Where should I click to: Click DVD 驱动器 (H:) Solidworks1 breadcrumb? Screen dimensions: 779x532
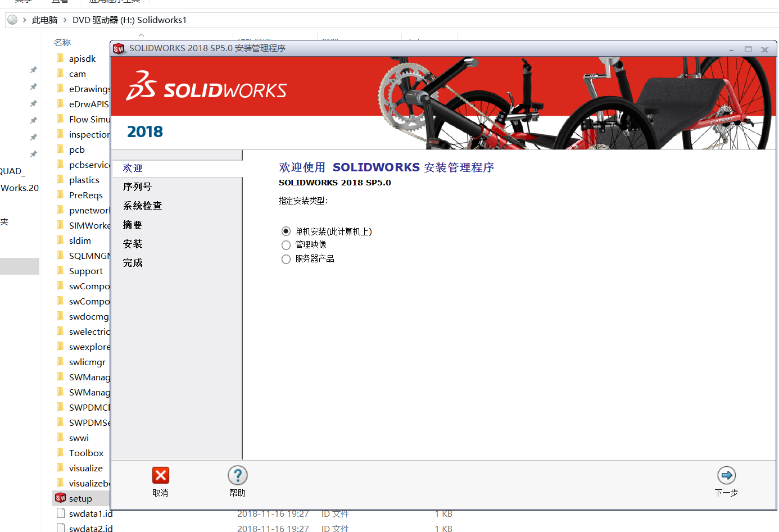pyautogui.click(x=129, y=20)
